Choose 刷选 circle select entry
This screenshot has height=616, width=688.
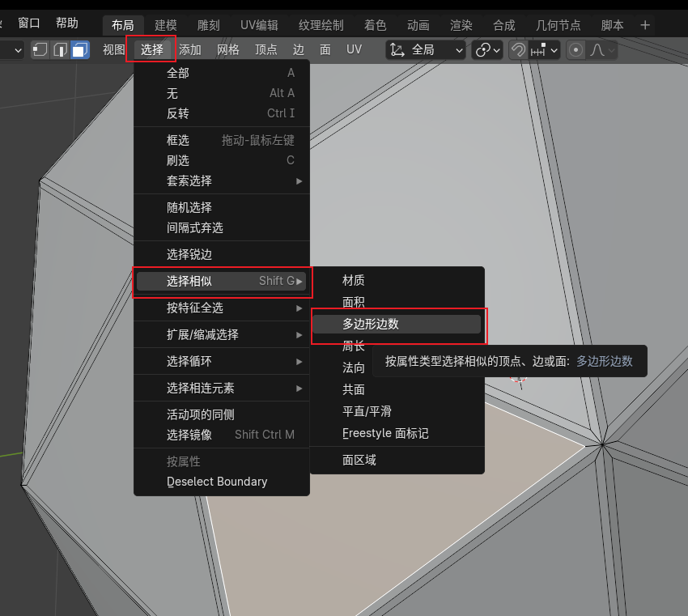click(222, 160)
